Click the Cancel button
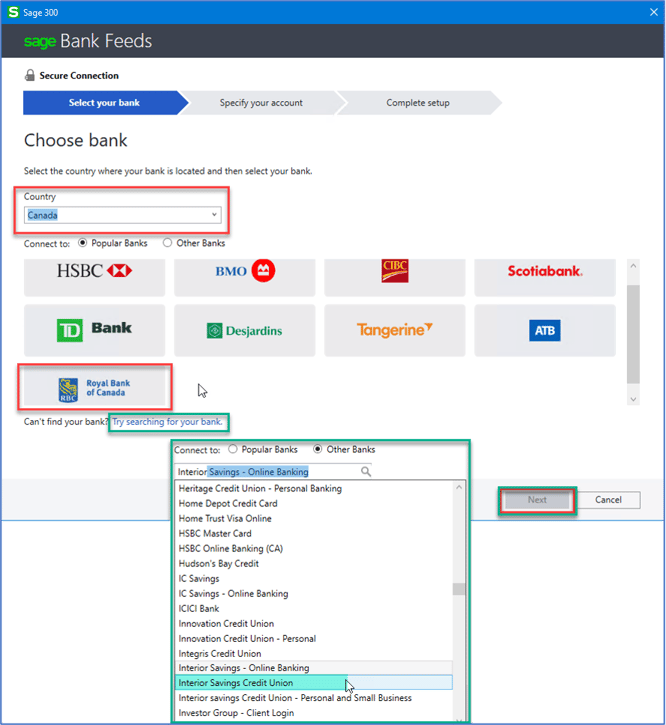This screenshot has height=725, width=666. [608, 500]
